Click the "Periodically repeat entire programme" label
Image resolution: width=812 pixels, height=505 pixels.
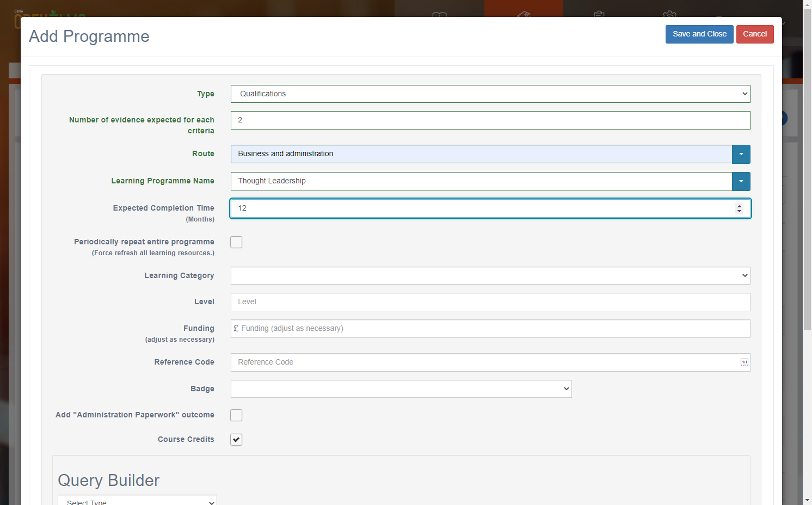tap(144, 242)
